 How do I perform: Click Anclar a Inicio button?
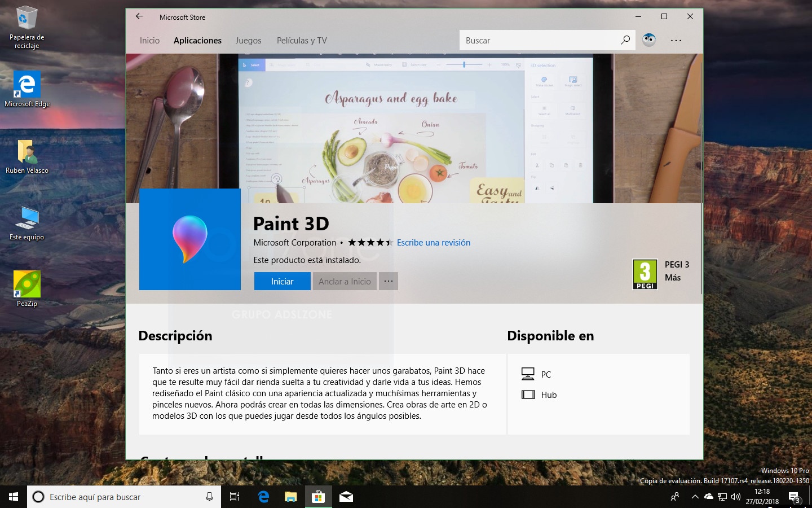click(x=345, y=281)
